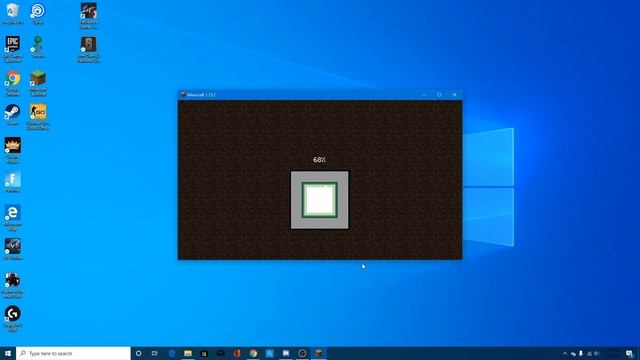Open the volume control in system tray
640x360 pixels.
(x=597, y=353)
